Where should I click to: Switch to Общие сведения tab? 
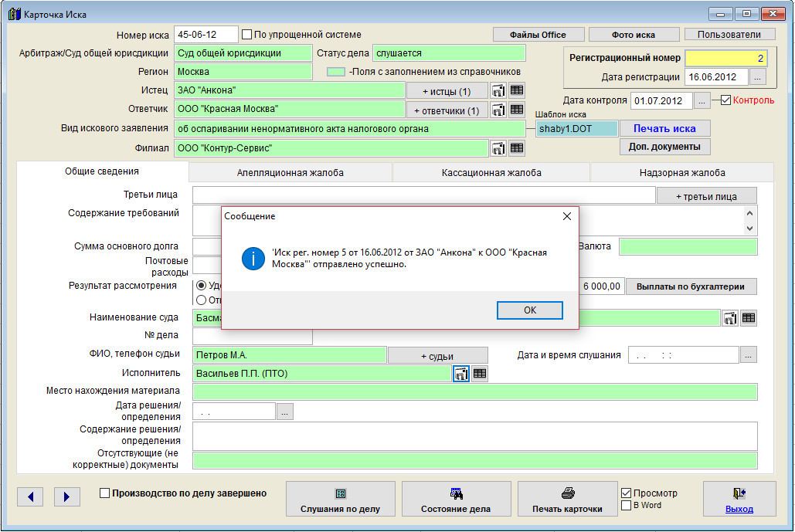[102, 171]
